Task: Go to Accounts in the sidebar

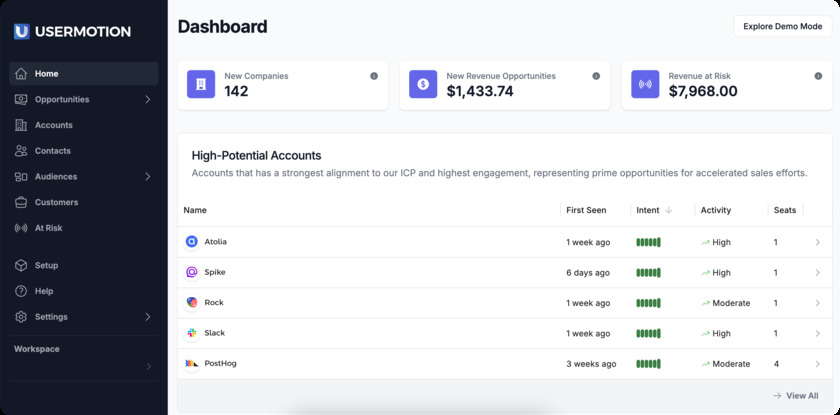Action: coord(53,125)
